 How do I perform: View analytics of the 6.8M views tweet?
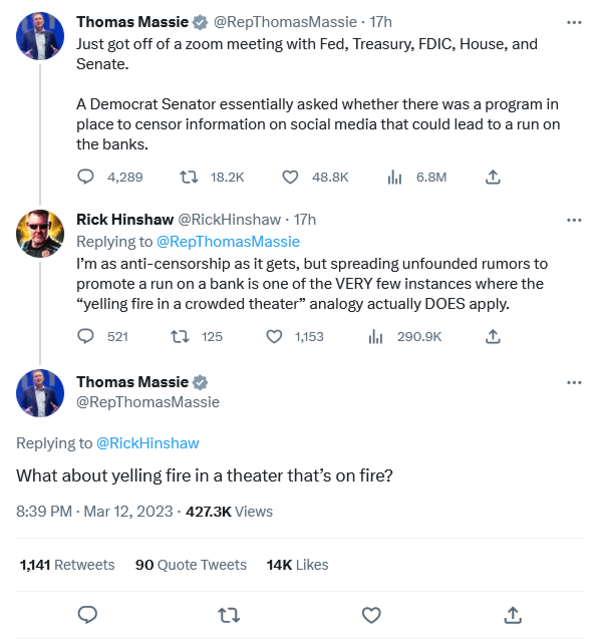coord(393,177)
